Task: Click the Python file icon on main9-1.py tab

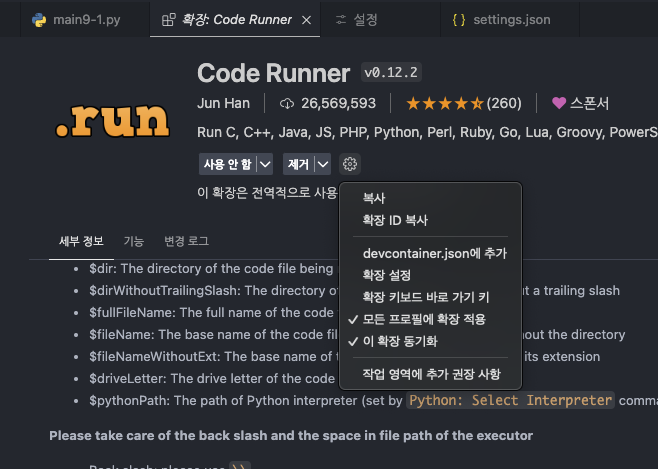Action: click(39, 20)
